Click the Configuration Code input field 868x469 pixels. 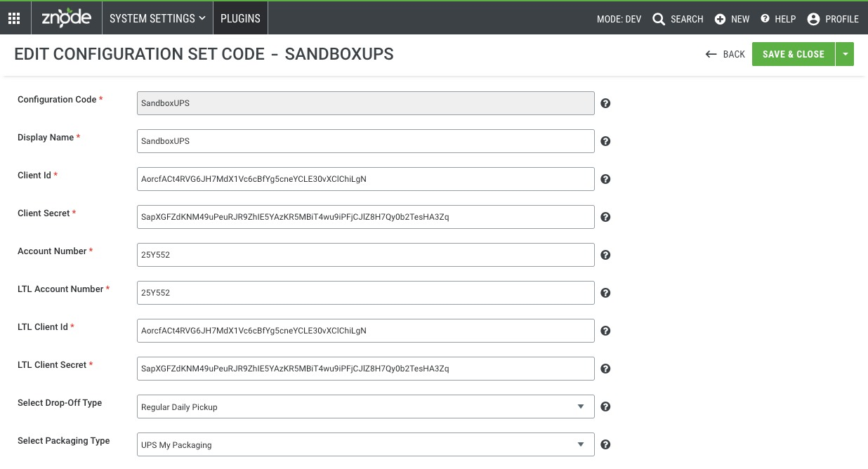(x=366, y=103)
